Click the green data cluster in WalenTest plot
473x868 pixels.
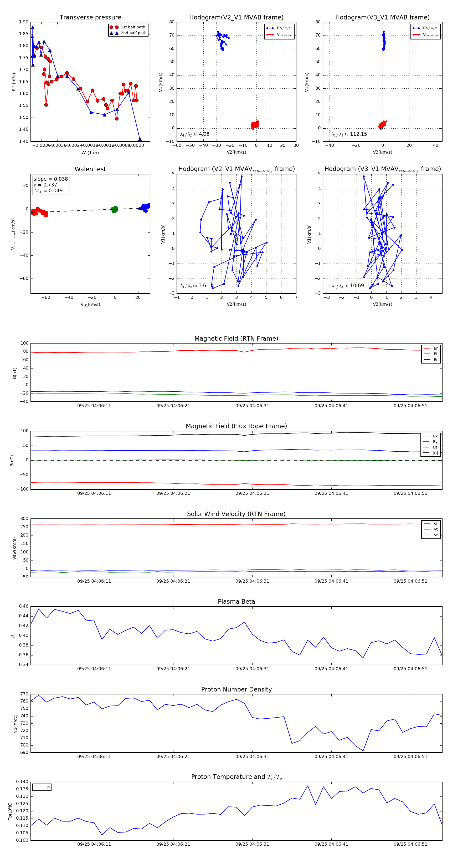115,210
